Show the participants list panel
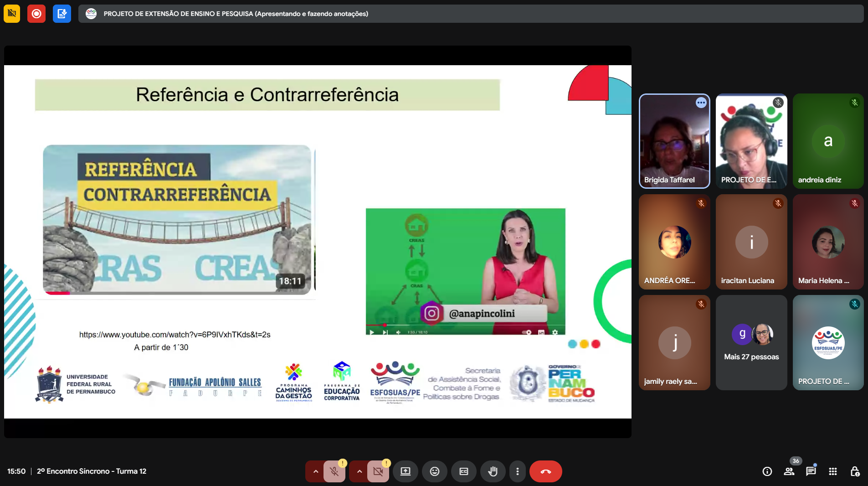The image size is (868, 486). click(789, 471)
